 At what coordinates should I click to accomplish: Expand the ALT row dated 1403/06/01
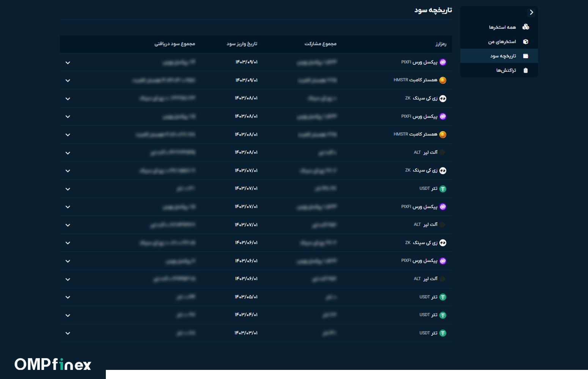pos(68,279)
